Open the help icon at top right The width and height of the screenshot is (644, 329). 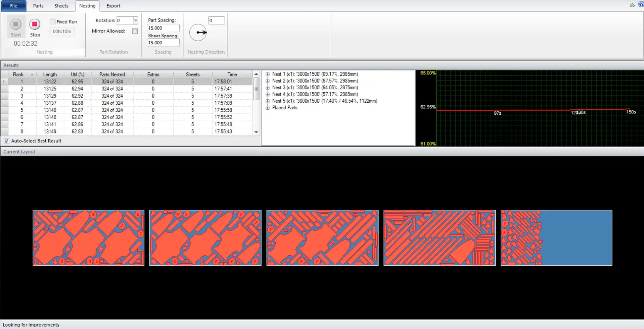coord(641,5)
